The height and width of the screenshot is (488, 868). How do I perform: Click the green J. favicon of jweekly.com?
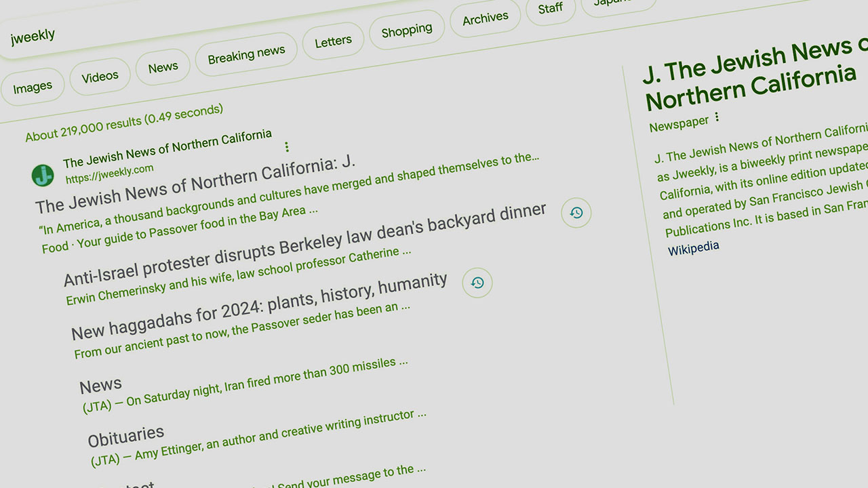click(x=43, y=176)
